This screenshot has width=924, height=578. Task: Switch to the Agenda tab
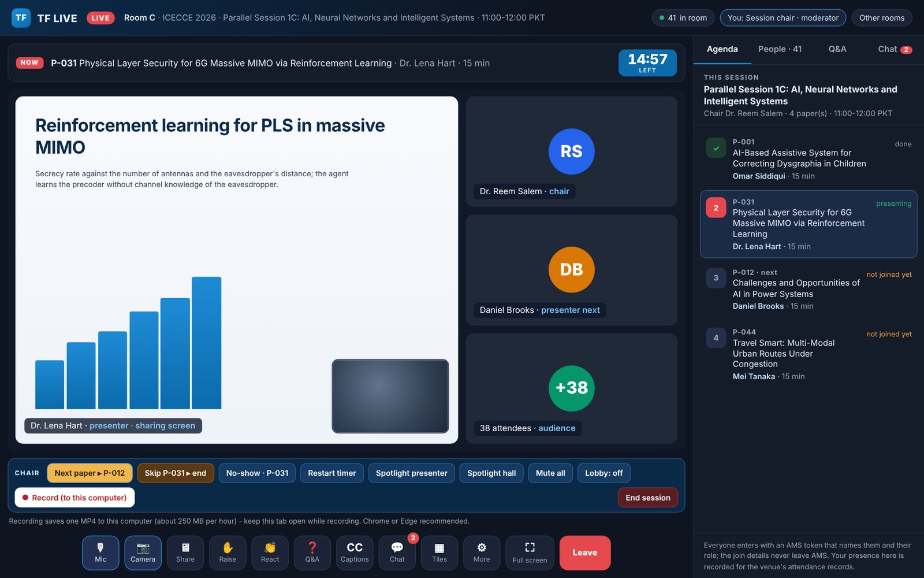pyautogui.click(x=722, y=49)
